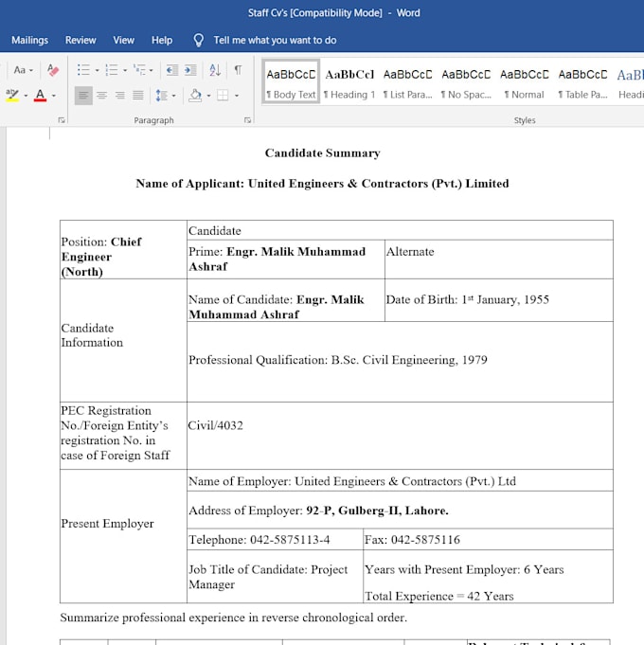Click Total Experience 42 Years text
Image resolution: width=644 pixels, height=645 pixels.
tap(439, 596)
